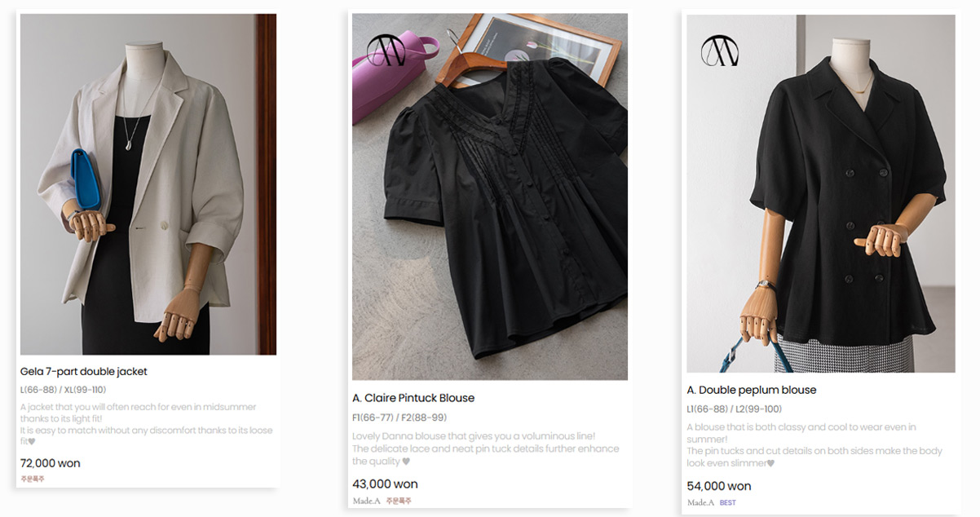Click the 54,000 won price

(x=719, y=486)
